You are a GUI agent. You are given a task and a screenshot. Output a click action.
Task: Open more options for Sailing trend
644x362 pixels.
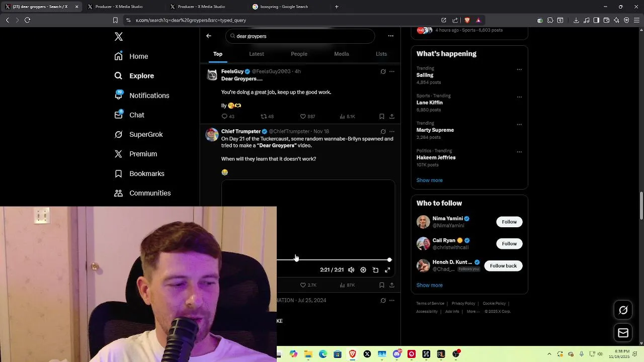point(519,69)
